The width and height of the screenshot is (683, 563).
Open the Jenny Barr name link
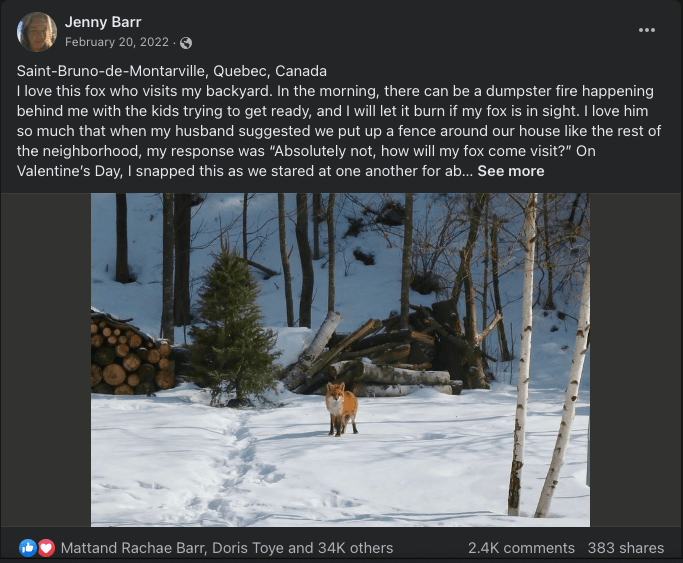tap(103, 22)
